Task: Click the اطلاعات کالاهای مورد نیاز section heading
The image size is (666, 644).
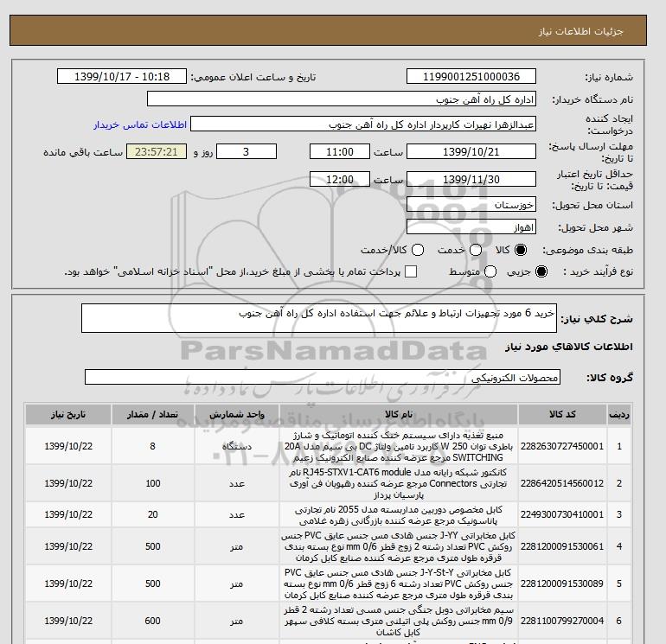Action: point(569,347)
